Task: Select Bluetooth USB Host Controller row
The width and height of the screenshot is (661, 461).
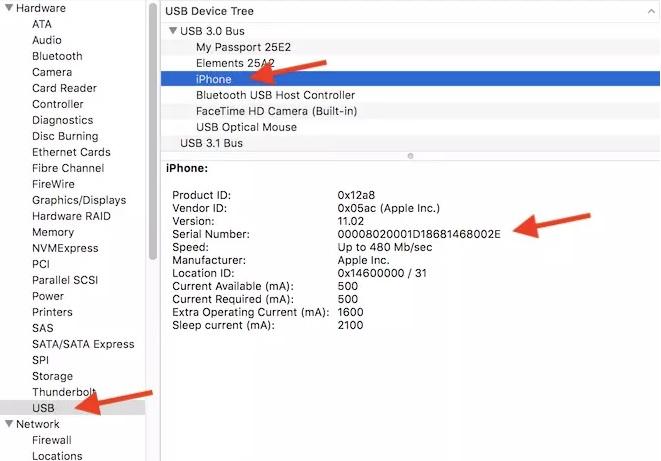Action: pos(410,95)
